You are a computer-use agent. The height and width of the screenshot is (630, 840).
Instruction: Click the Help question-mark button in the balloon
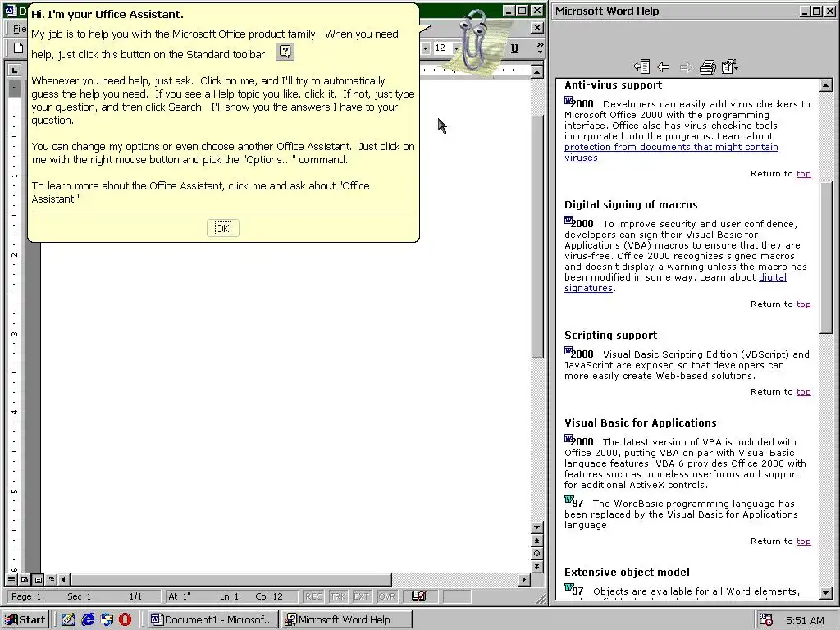click(x=285, y=52)
